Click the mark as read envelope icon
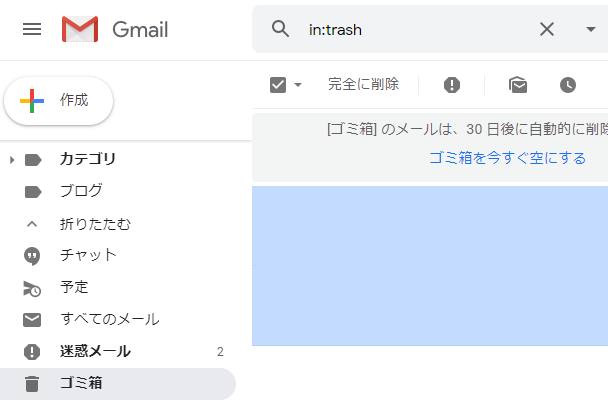Screen dimensions: 608x404 (518, 85)
